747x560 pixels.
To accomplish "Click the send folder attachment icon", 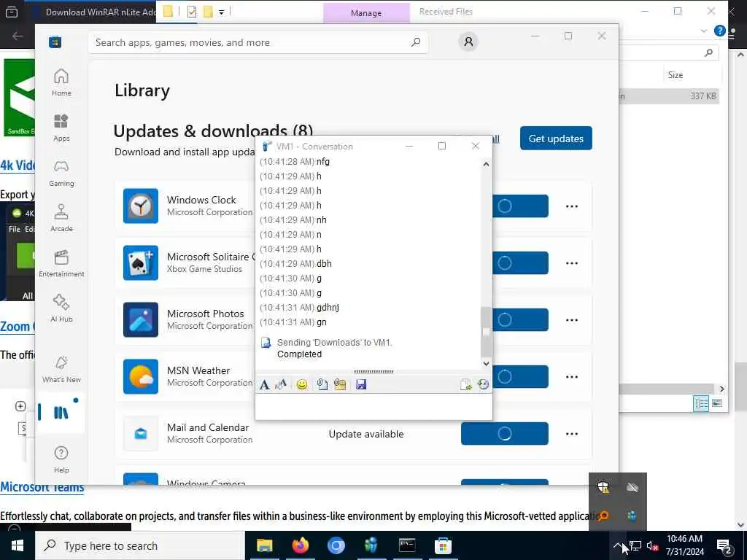I will pos(340,384).
